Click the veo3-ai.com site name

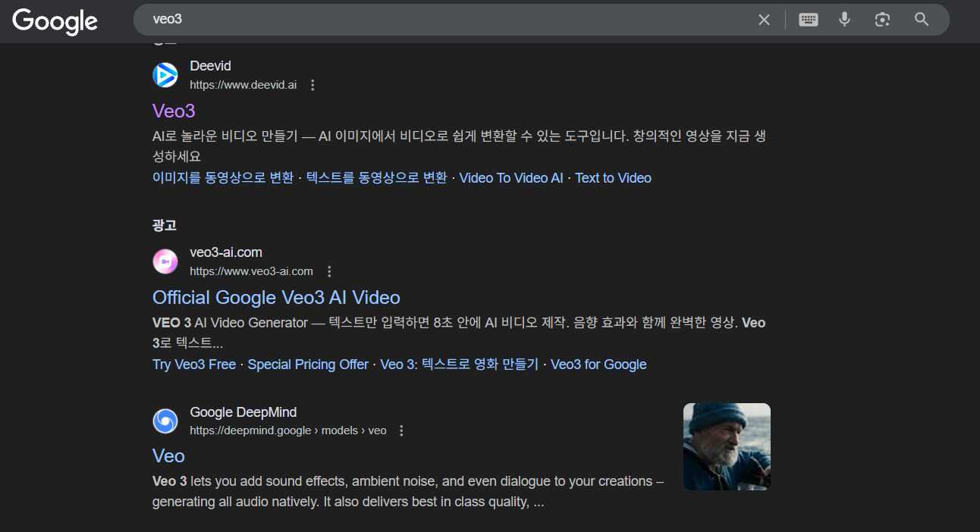click(x=226, y=252)
